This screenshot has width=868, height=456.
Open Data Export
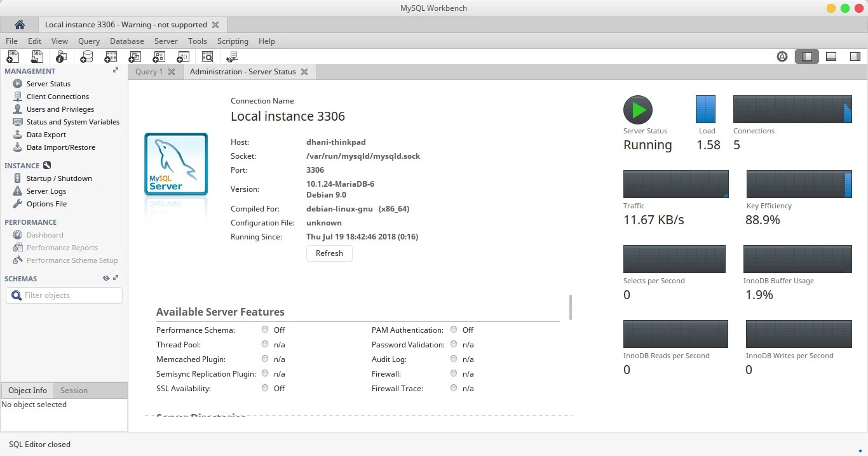coord(46,135)
